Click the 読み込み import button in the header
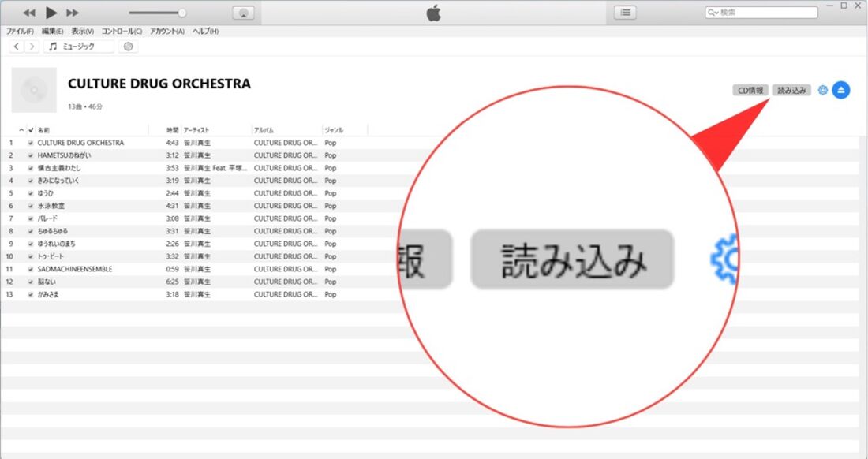868x459 pixels. click(x=791, y=90)
